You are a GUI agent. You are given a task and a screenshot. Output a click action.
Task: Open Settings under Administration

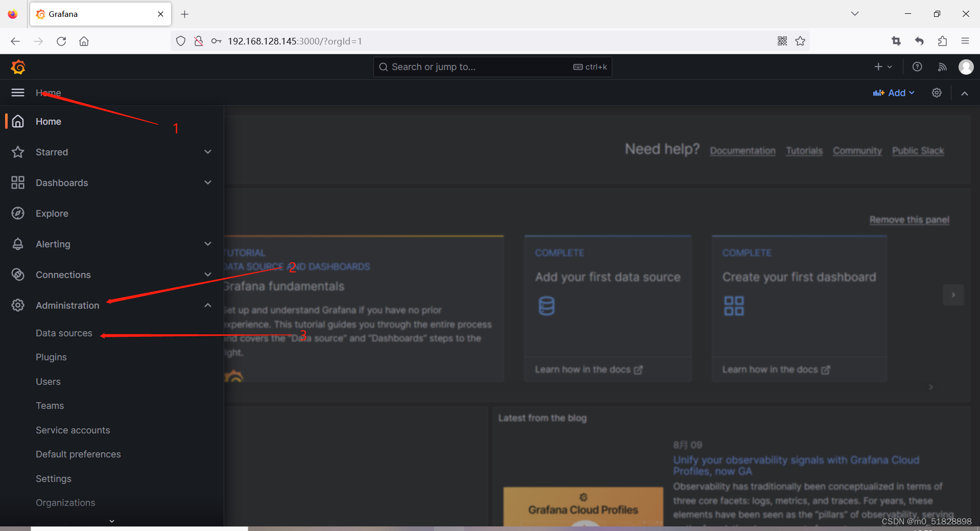(x=53, y=479)
